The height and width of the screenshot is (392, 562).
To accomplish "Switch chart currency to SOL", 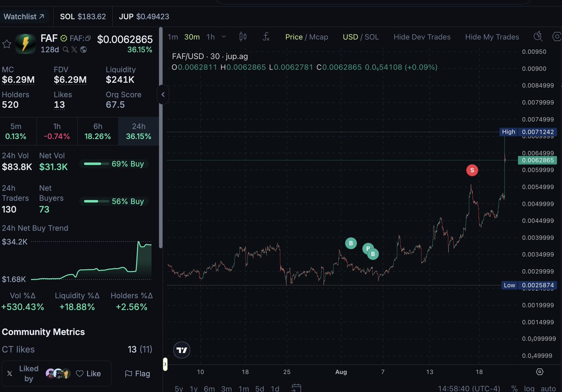I will [x=371, y=37].
